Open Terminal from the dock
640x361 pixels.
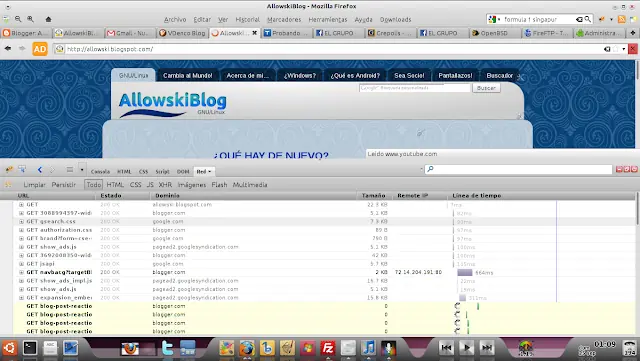coord(30,348)
